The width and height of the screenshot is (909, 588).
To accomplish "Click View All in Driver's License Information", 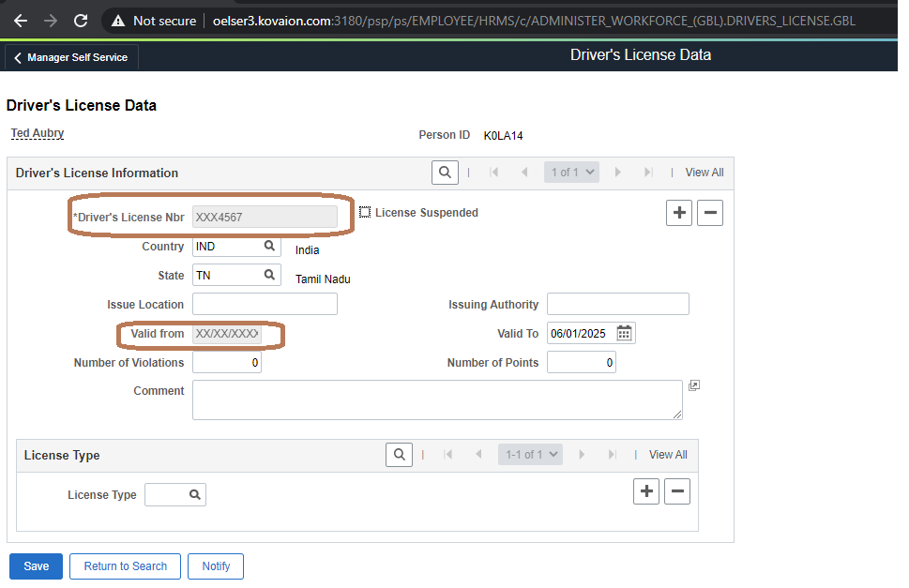I will [x=704, y=172].
